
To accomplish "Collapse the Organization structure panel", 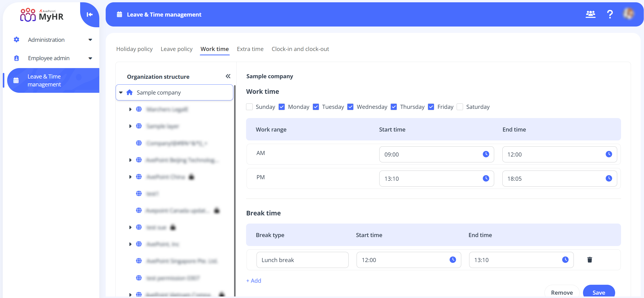I will click(x=228, y=76).
